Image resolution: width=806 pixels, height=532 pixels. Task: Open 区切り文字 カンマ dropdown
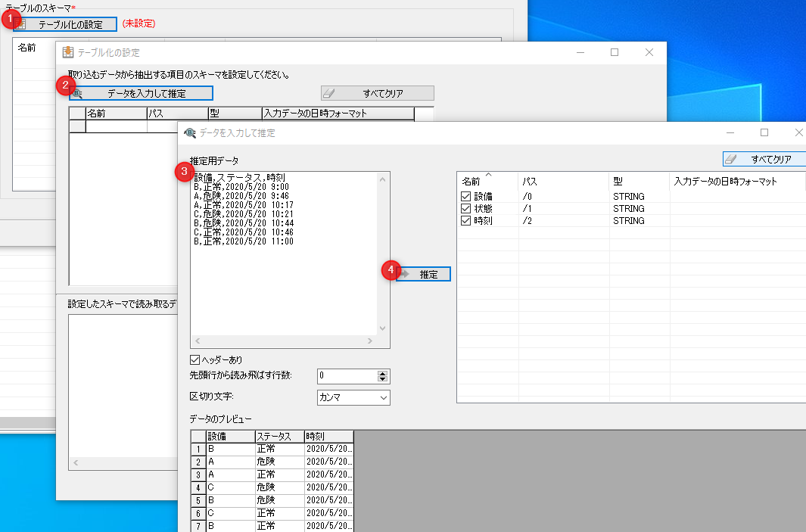point(353,397)
